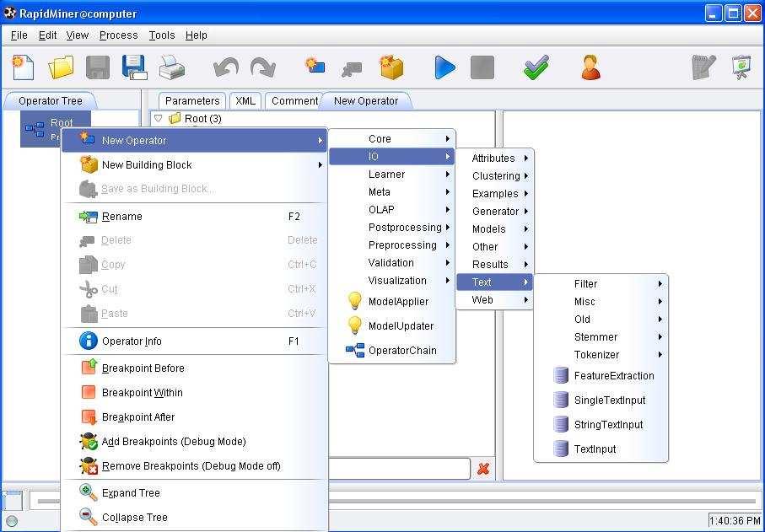Select Remove Breakpoints (Debug Mode off)
Viewport: 765px width, 532px height.
point(195,465)
